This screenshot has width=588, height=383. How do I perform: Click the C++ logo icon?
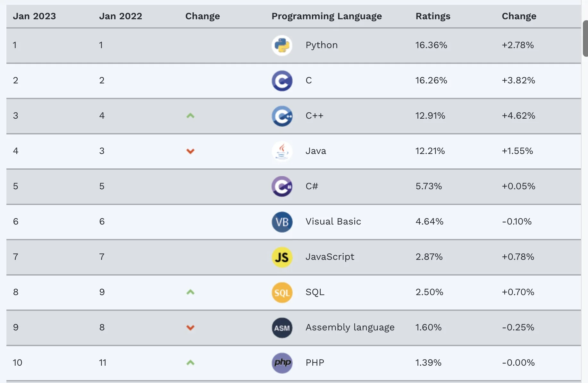282,116
